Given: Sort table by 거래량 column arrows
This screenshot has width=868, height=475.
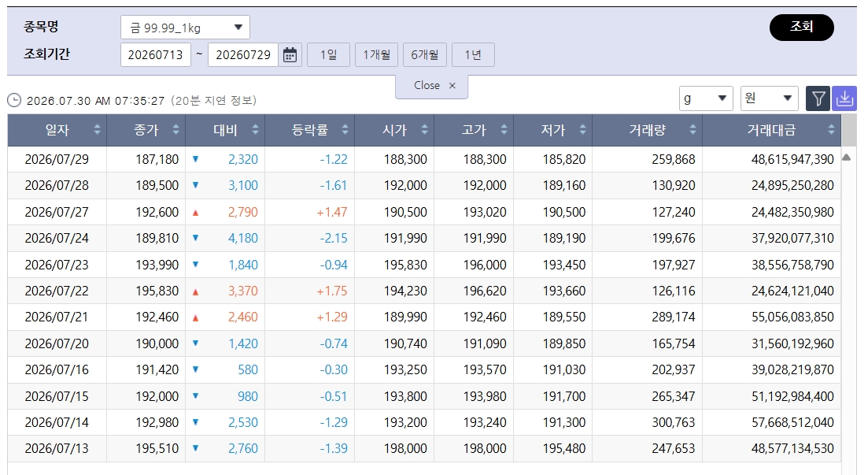Looking at the screenshot, I should pos(693,130).
